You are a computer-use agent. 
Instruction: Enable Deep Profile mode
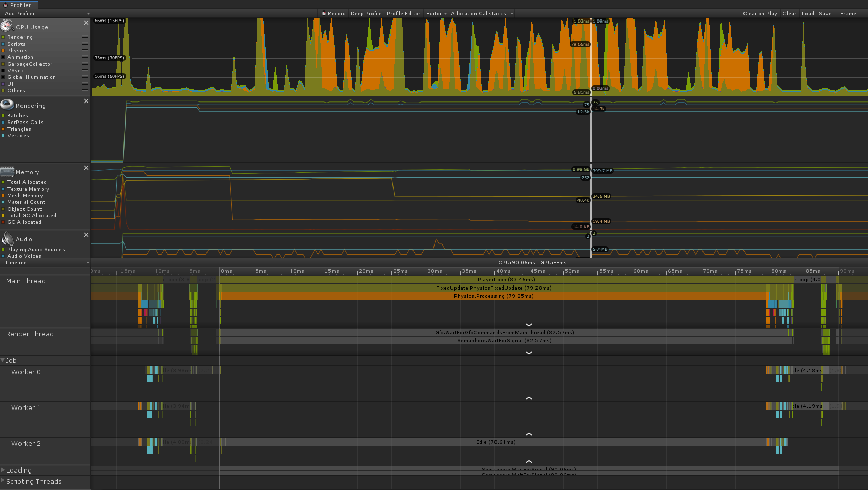point(366,14)
